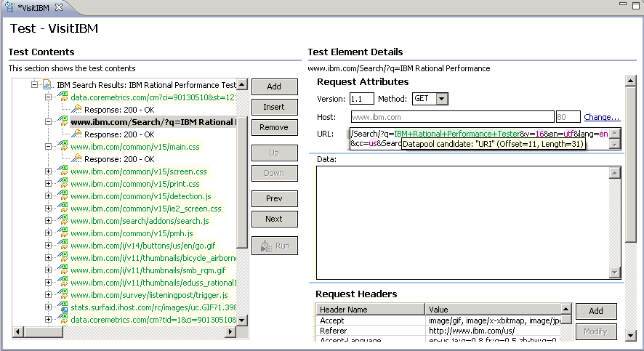The height and width of the screenshot is (351, 644).
Task: Click the test editor icon on VisitIBM tab
Action: pyautogui.click(x=9, y=7)
